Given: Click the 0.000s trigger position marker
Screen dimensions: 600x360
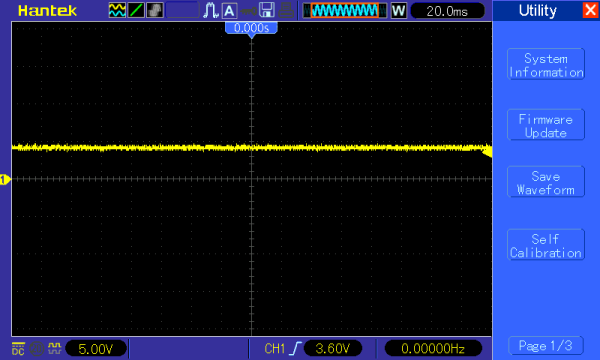Looking at the screenshot, I should (x=251, y=28).
